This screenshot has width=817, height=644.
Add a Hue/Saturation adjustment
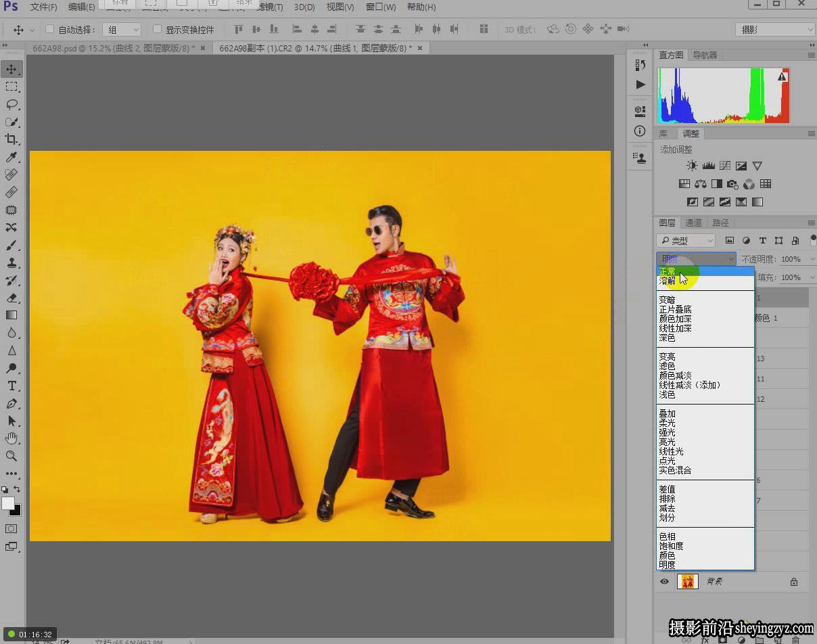pos(684,184)
